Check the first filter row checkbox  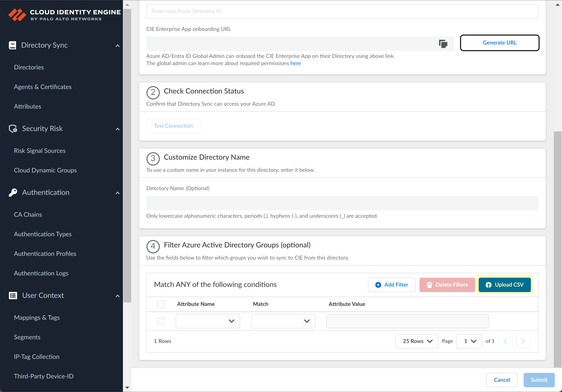click(161, 321)
